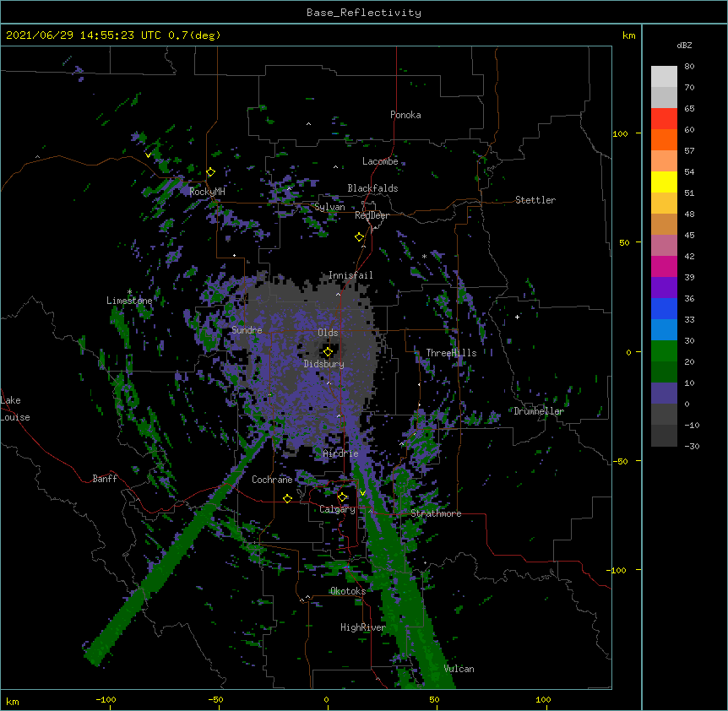Click the light gray 80 dBZ legend swatch
The height and width of the screenshot is (711, 728).
coord(664,77)
